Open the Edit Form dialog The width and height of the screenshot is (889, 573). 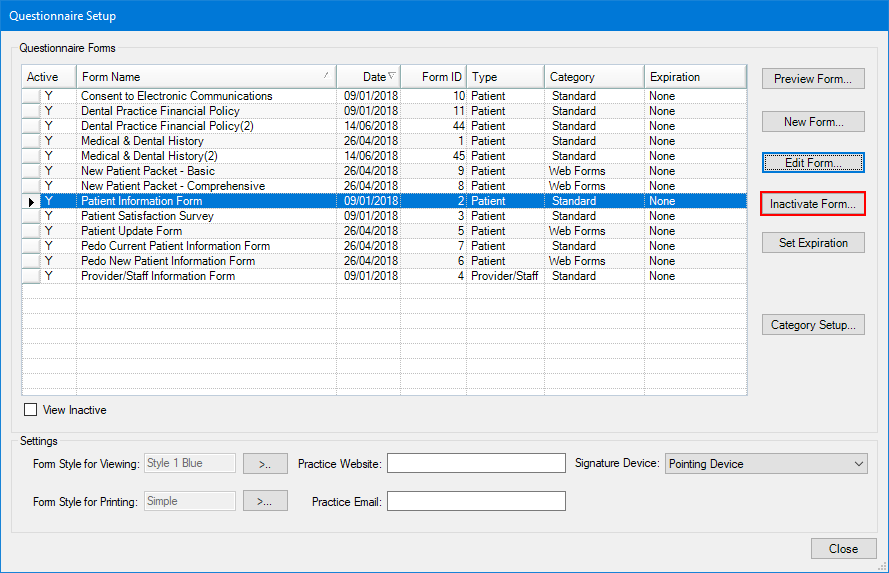click(813, 163)
